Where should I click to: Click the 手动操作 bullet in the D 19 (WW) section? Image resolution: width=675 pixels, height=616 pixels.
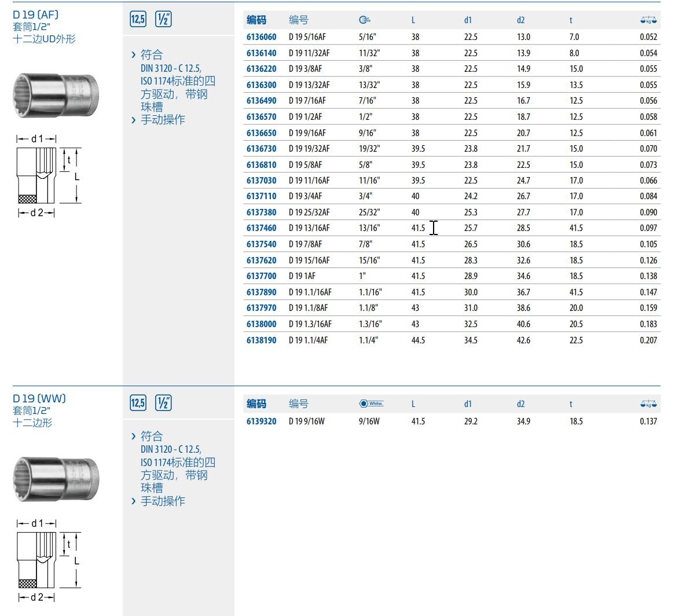[163, 501]
